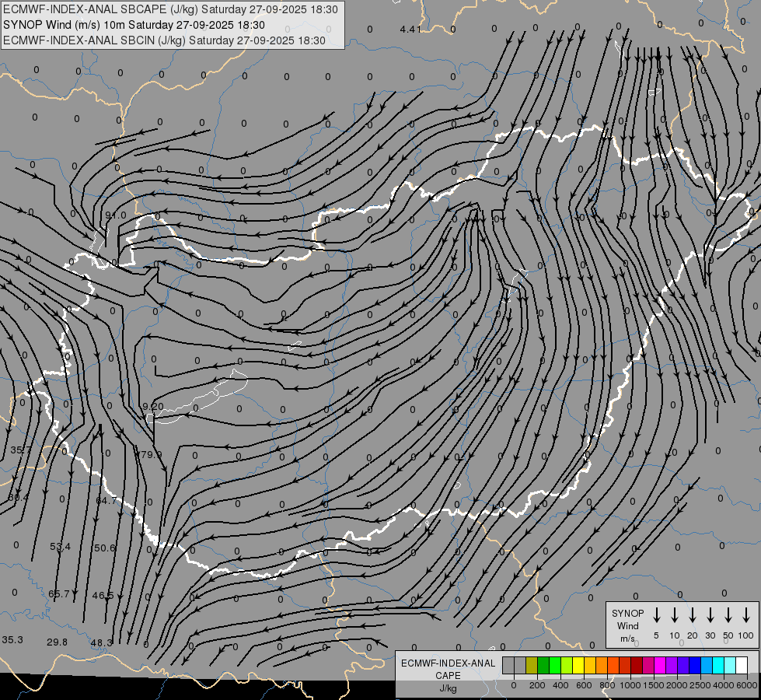761x700 pixels.
Task: Click the 79.2 value on the map
Action: pos(151,455)
